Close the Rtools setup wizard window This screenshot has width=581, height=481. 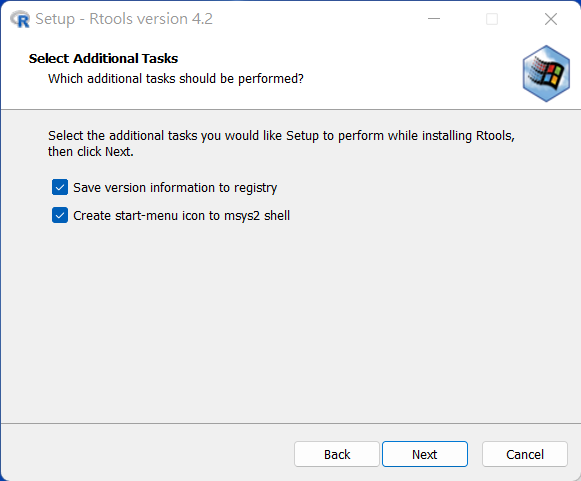click(x=551, y=19)
